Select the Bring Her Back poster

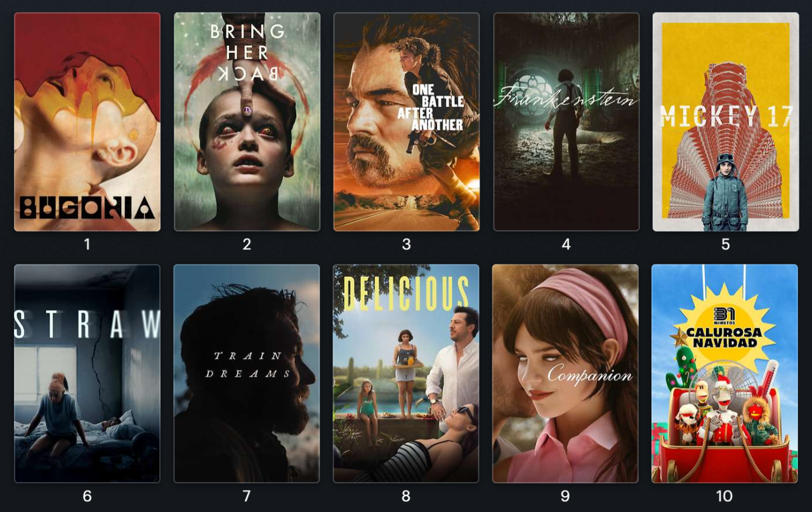click(247, 122)
